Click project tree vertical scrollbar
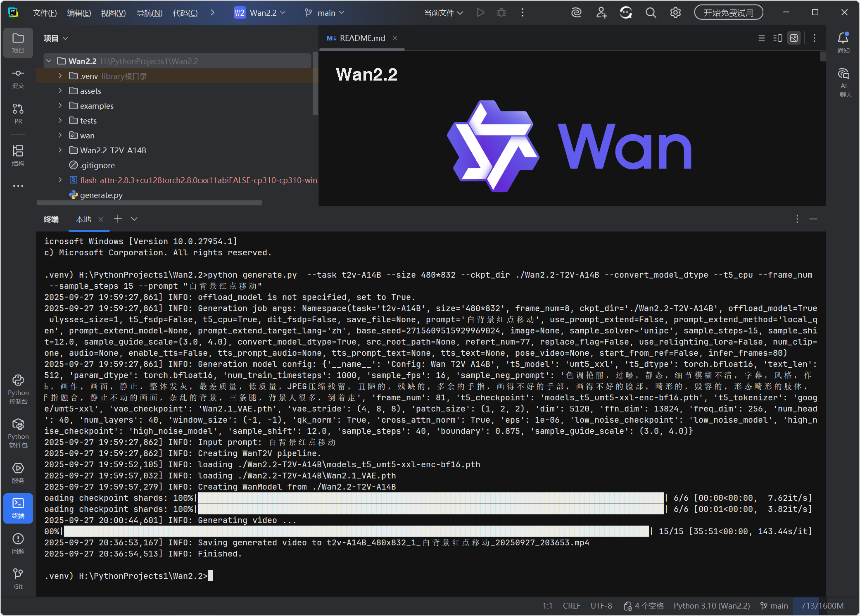 click(315, 83)
